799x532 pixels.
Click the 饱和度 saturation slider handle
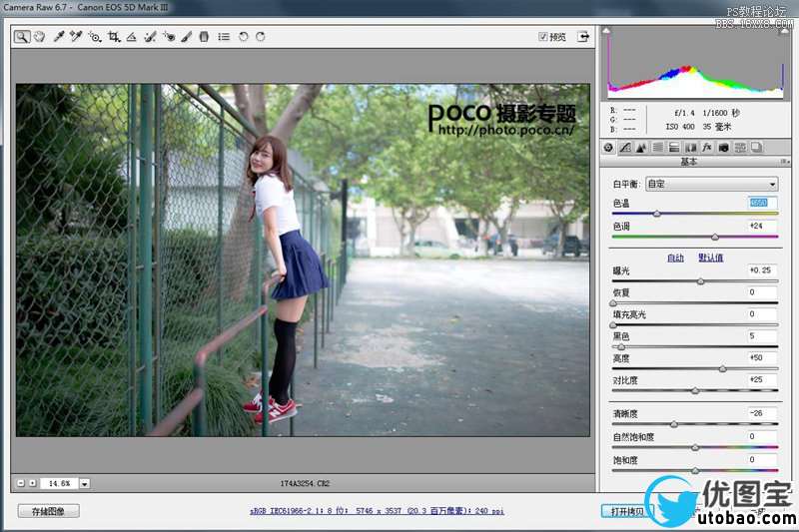[x=695, y=471]
